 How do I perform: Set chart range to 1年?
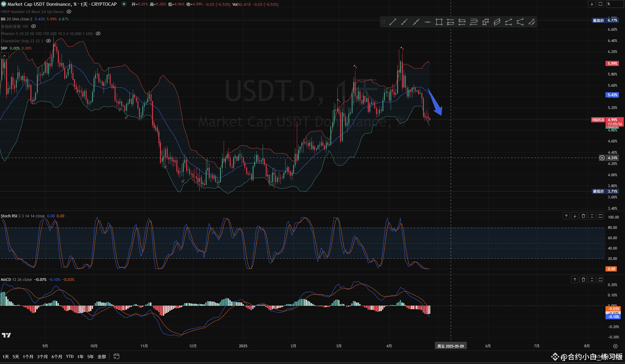[x=80, y=356]
